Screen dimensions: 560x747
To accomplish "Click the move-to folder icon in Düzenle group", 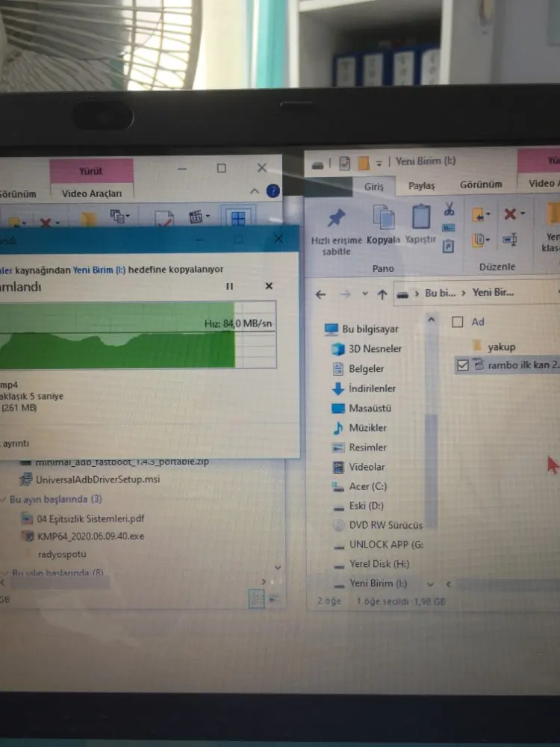I will (x=478, y=214).
